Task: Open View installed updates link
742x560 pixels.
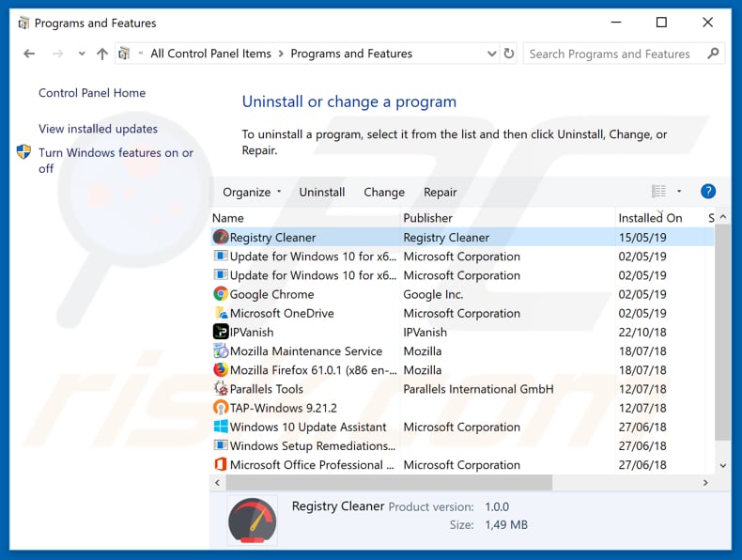Action: [98, 129]
